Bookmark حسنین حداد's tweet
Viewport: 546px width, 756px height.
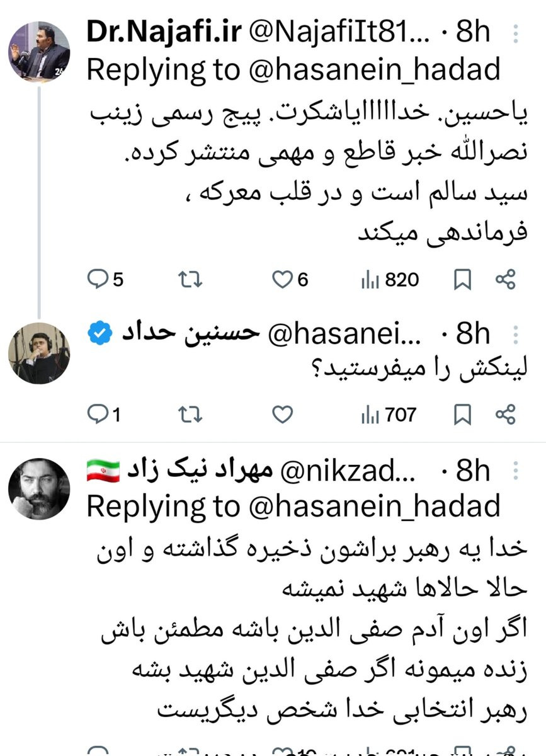(463, 415)
